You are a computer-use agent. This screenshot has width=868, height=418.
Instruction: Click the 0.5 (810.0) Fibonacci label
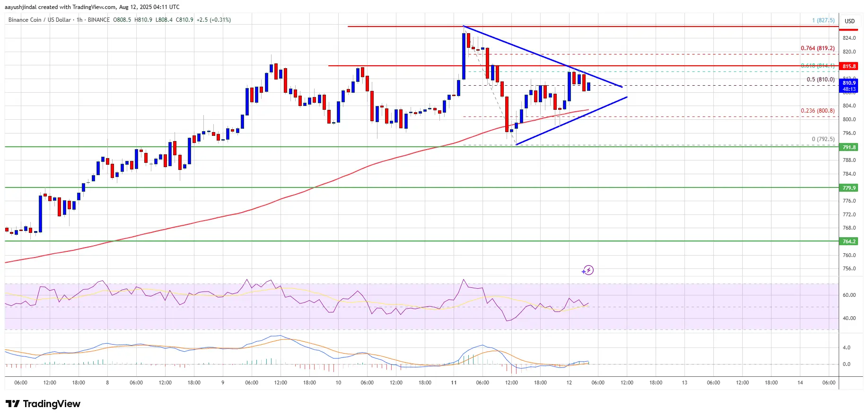tap(821, 80)
